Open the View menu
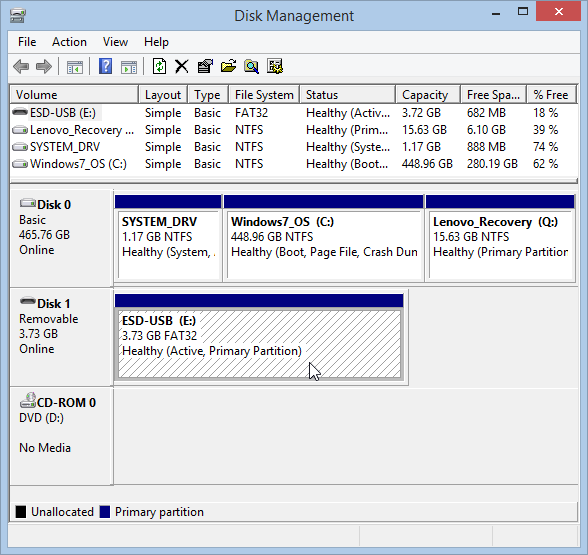This screenshot has height=555, width=588. 116,42
